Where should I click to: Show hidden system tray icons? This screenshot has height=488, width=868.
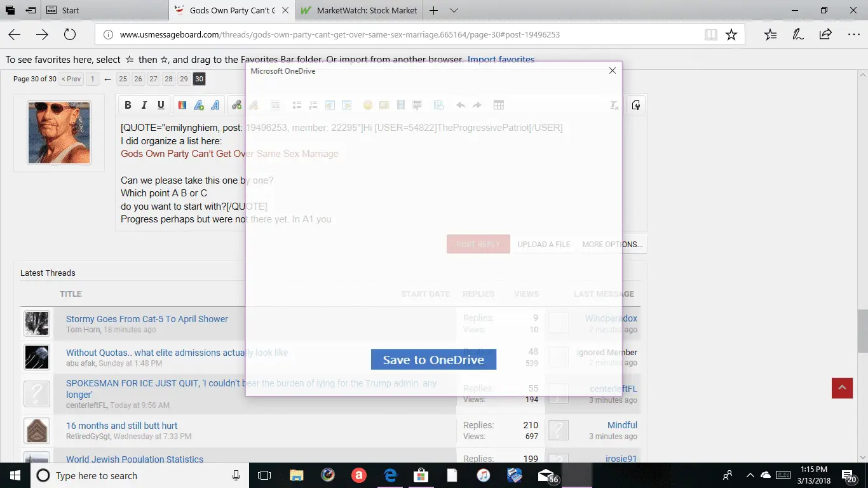tap(750, 475)
